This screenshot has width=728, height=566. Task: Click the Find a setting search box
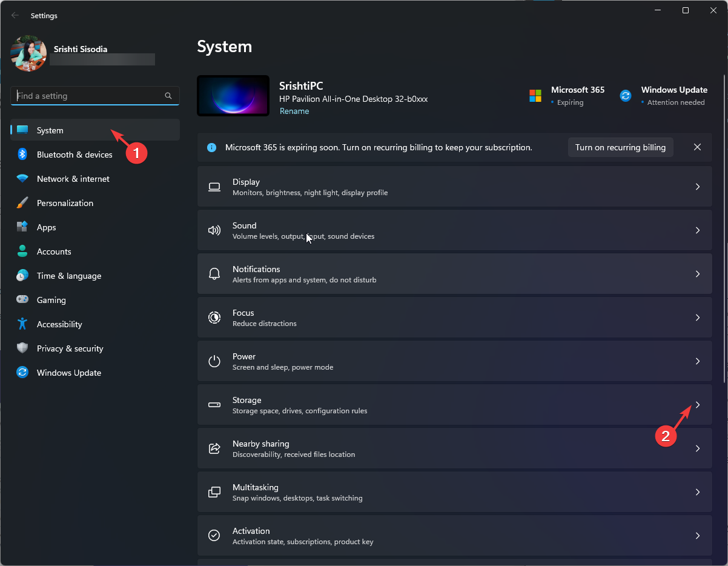88,96
